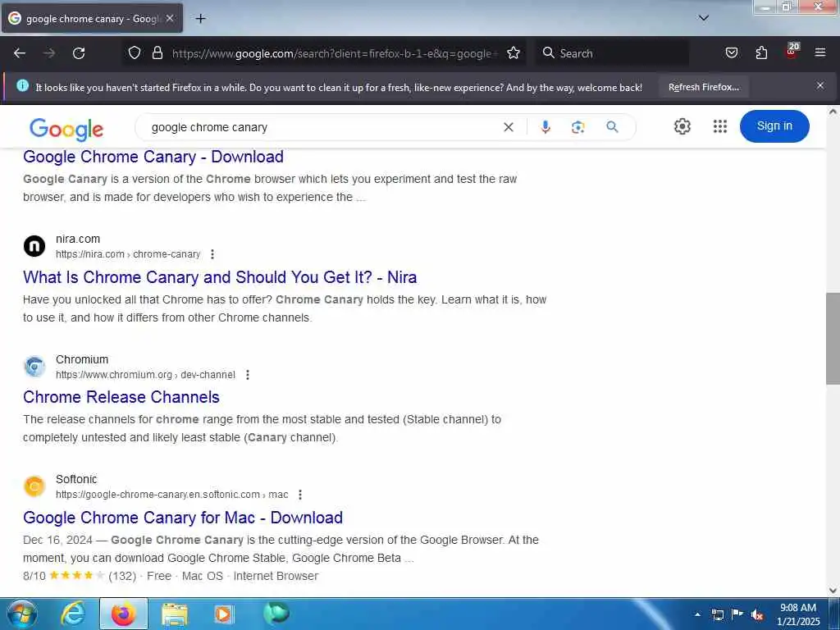Open more options for the Chromium result
This screenshot has height=630, width=840.
pyautogui.click(x=248, y=375)
